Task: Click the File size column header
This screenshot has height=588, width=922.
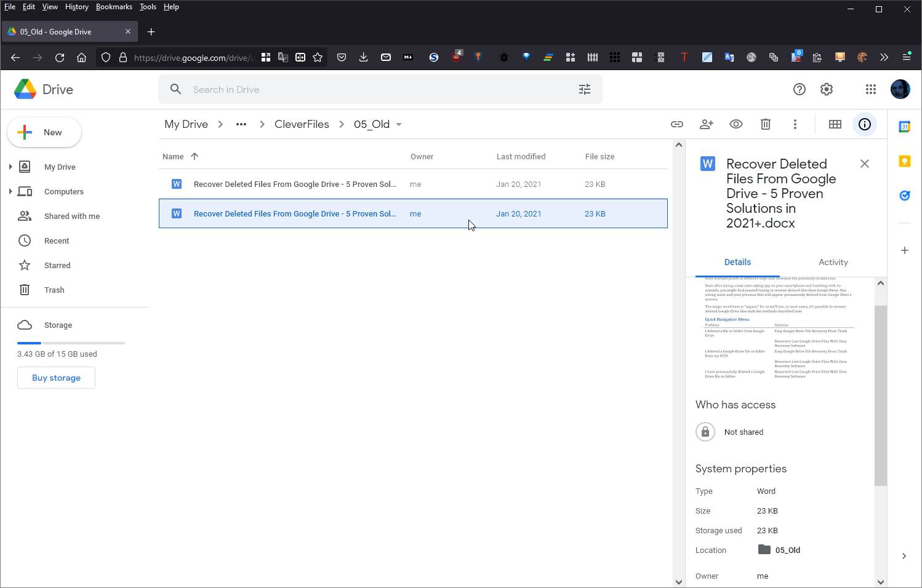Action: pyautogui.click(x=599, y=156)
